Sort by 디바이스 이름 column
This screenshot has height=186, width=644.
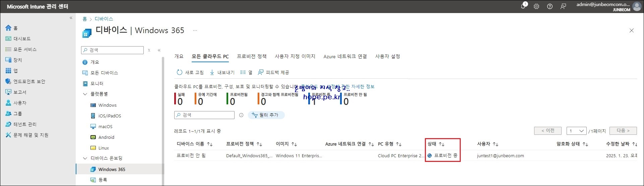pos(195,144)
